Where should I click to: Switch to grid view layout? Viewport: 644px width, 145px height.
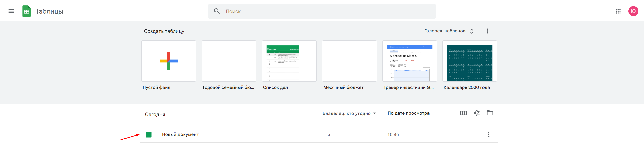tap(463, 113)
